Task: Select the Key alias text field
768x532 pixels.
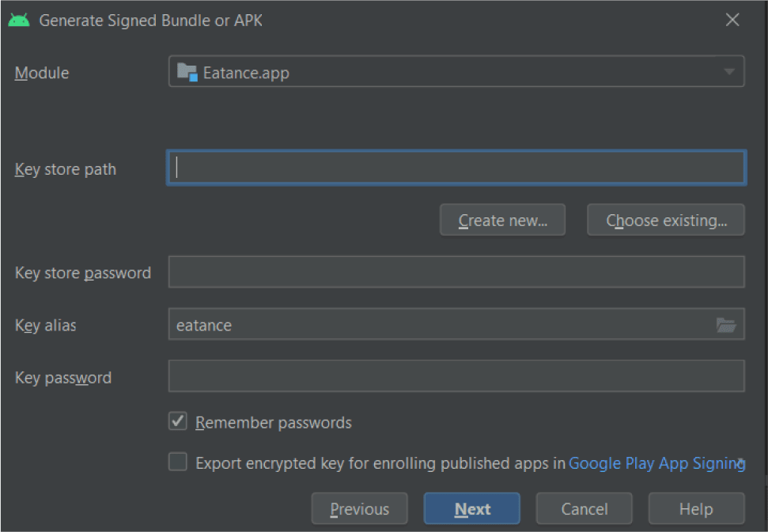Action: pyautogui.click(x=439, y=325)
